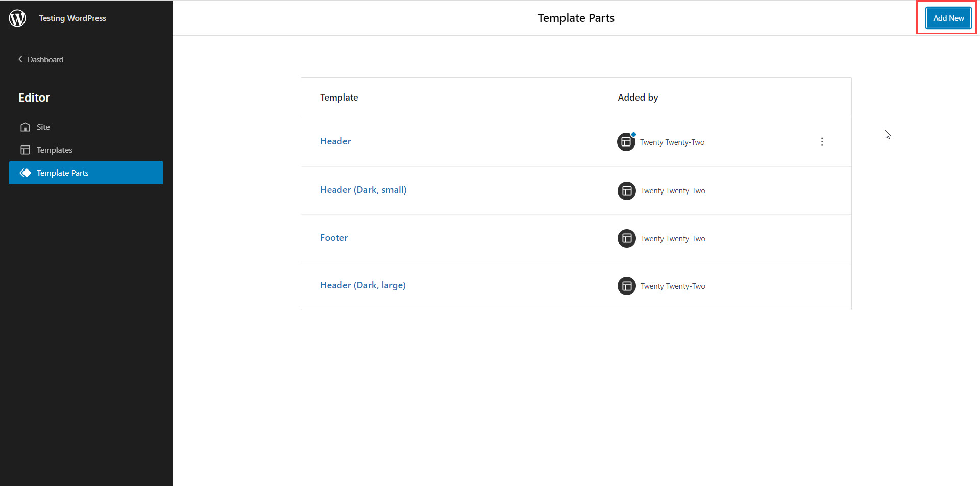Click theme icon beside Header (Dark, small)
Image resolution: width=980 pixels, height=486 pixels.
tap(626, 191)
